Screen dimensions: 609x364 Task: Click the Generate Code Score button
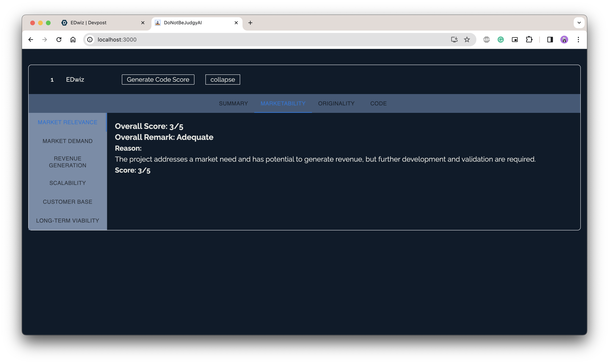click(x=158, y=80)
